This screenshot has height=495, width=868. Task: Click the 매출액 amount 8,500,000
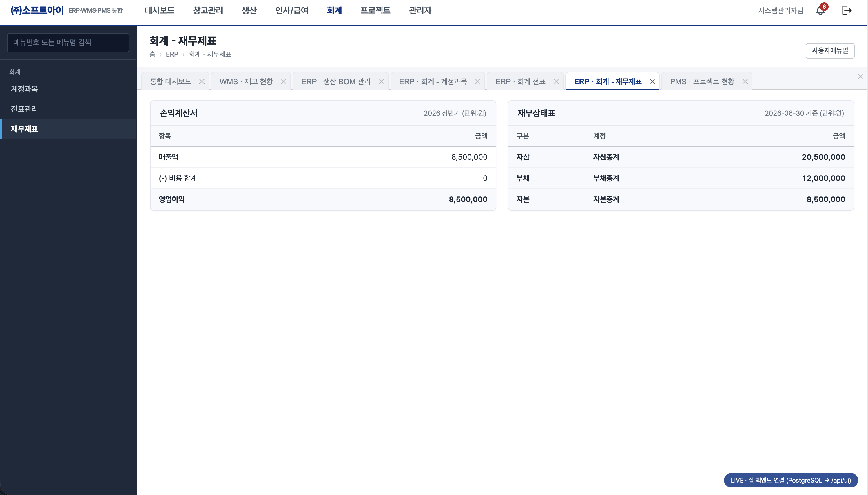pyautogui.click(x=469, y=157)
